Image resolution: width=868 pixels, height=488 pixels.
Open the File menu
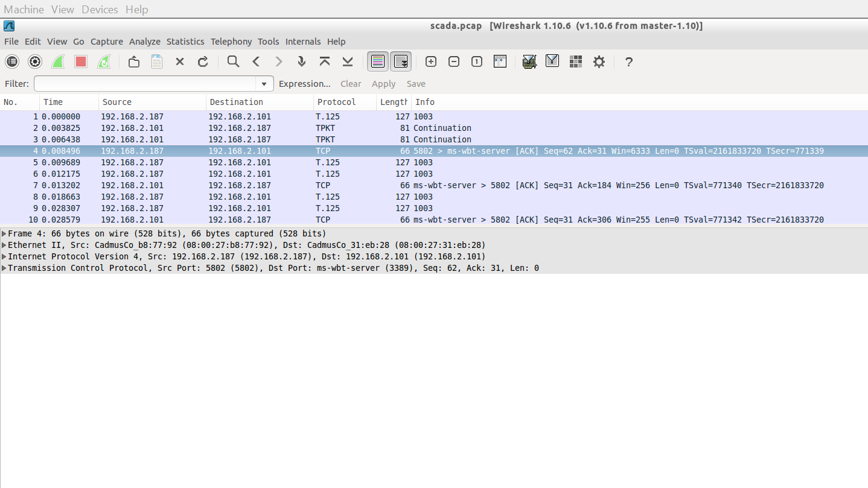(x=11, y=42)
